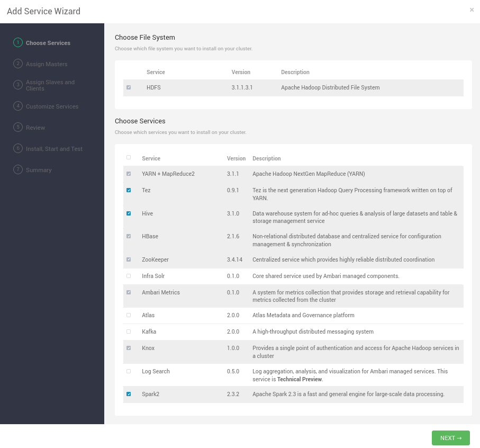Image resolution: width=480 pixels, height=448 pixels.
Task: Click the step 7 Summary circle icon
Action: click(18, 169)
